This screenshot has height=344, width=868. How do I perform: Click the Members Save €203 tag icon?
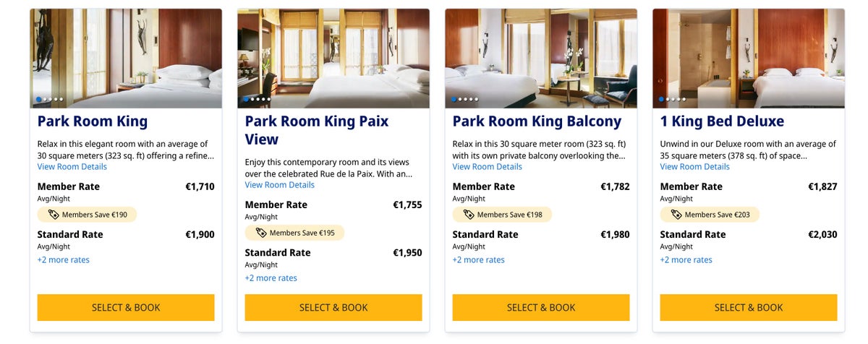(676, 215)
